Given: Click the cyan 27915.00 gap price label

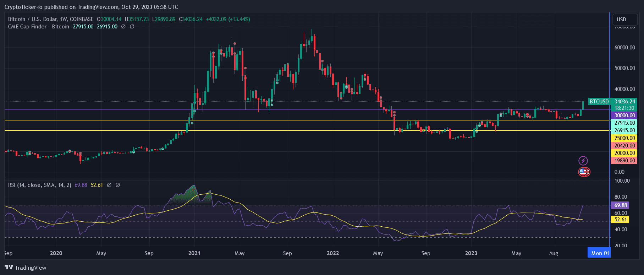Looking at the screenshot, I should pos(624,123).
